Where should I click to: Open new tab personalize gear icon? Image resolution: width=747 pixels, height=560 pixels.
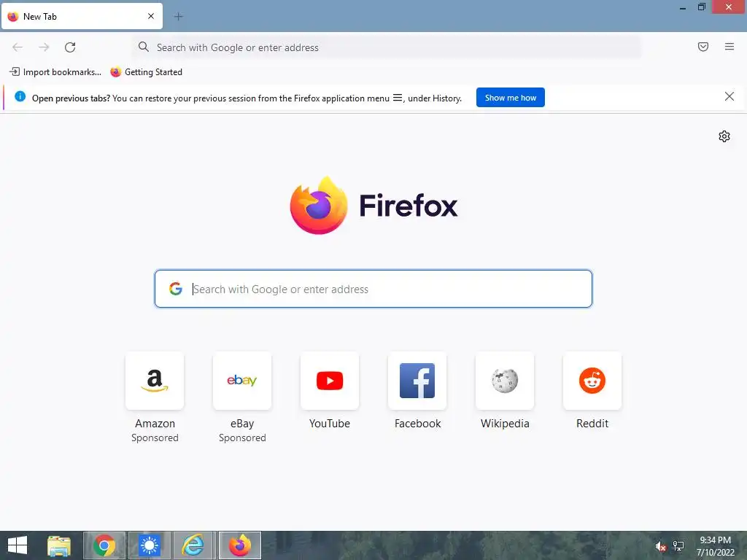(724, 136)
